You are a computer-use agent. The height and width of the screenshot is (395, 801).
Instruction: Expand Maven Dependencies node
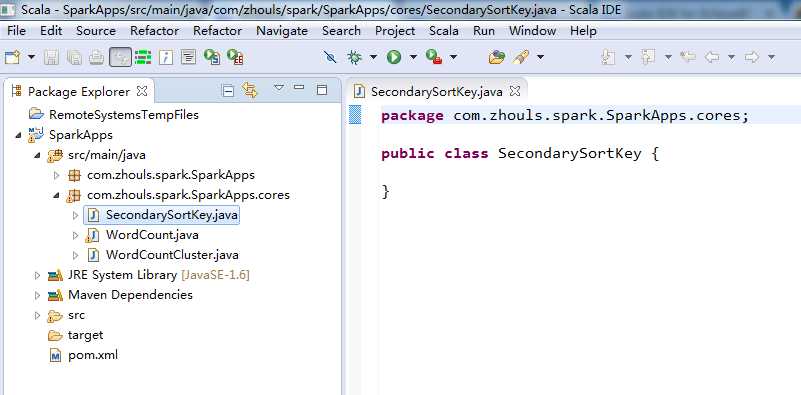point(37,295)
